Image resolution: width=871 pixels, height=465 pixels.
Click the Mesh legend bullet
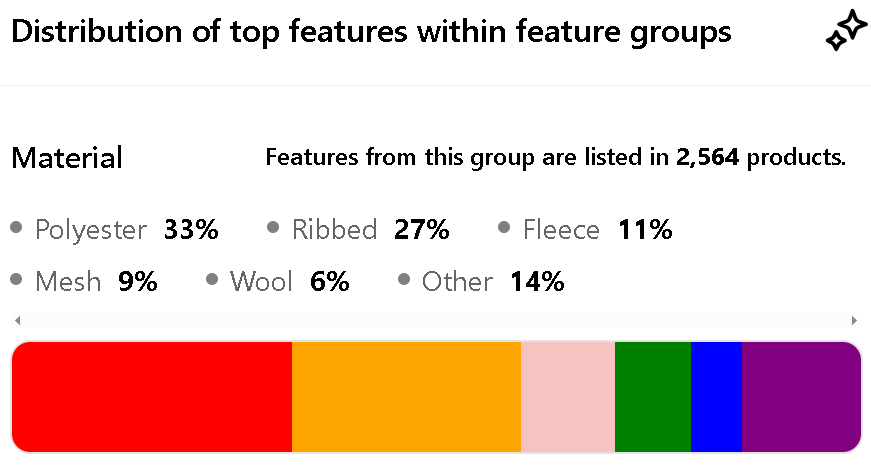tap(16, 280)
